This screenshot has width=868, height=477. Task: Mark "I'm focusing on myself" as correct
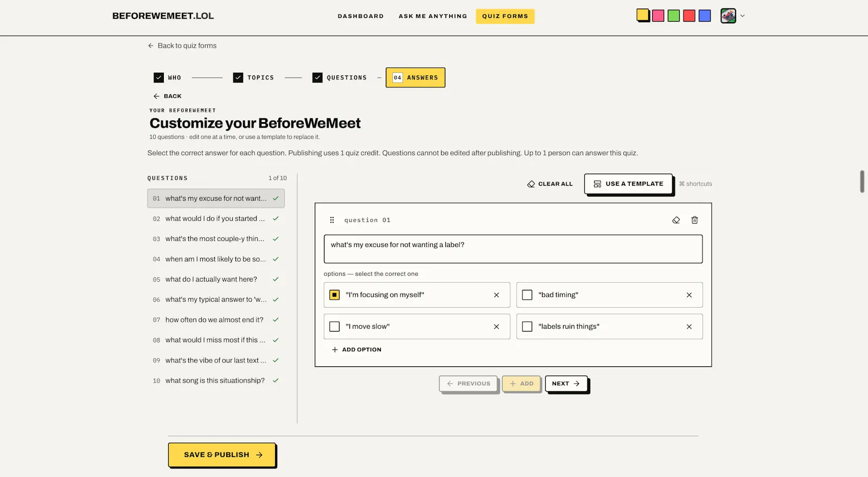pos(335,295)
